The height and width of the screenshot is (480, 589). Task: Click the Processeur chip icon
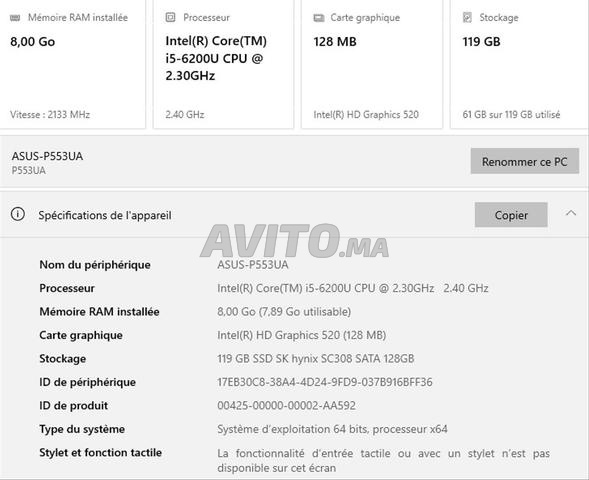pyautogui.click(x=170, y=17)
